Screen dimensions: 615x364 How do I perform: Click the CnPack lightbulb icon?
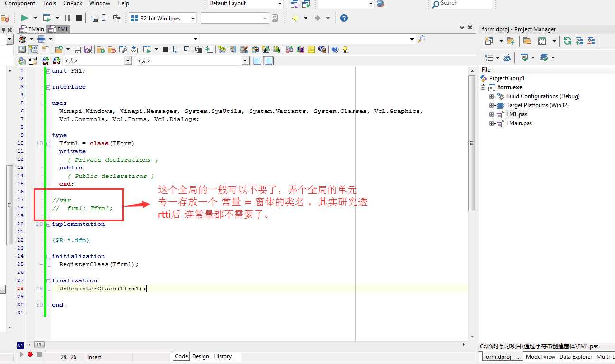pyautogui.click(x=345, y=49)
